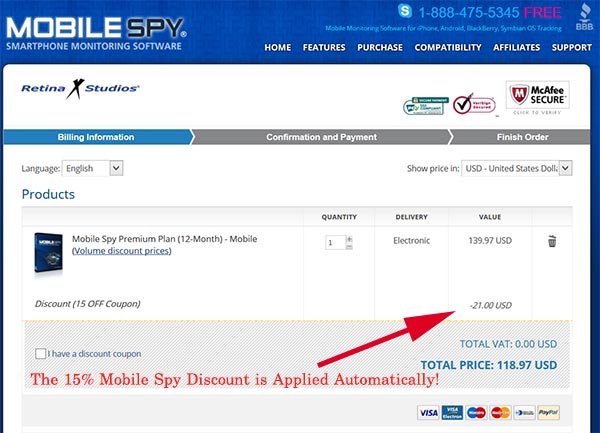Click the McAfee Secure verification badge
This screenshot has height=433, width=600.
point(537,98)
